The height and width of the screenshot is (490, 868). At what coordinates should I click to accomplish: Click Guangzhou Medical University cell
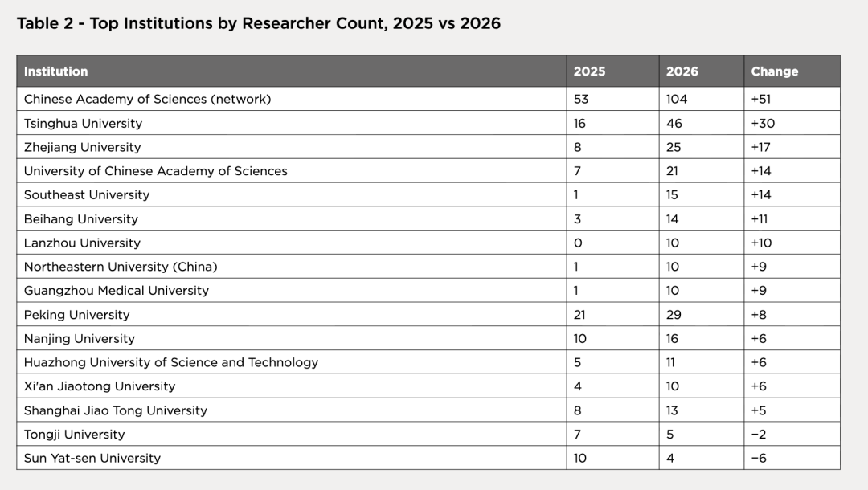click(291, 290)
